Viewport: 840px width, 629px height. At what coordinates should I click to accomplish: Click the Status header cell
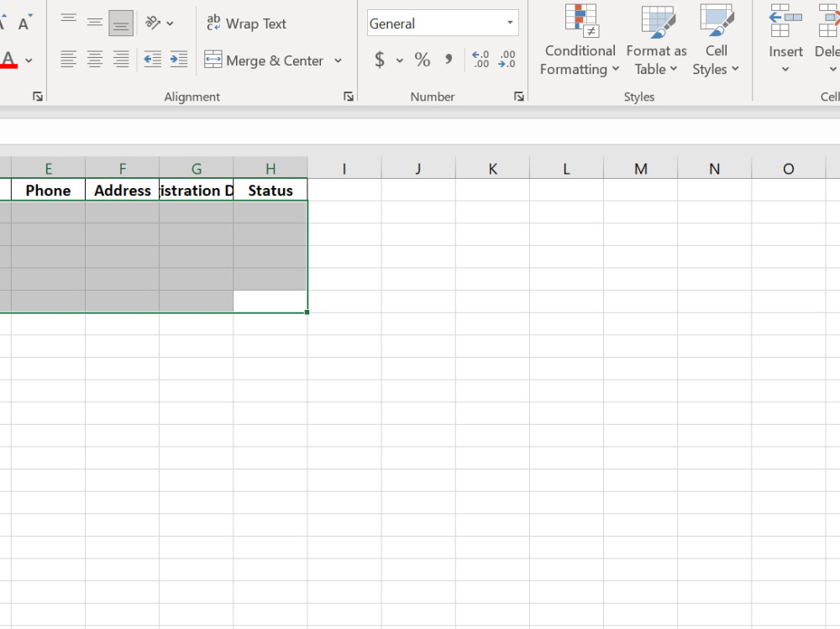(270, 190)
